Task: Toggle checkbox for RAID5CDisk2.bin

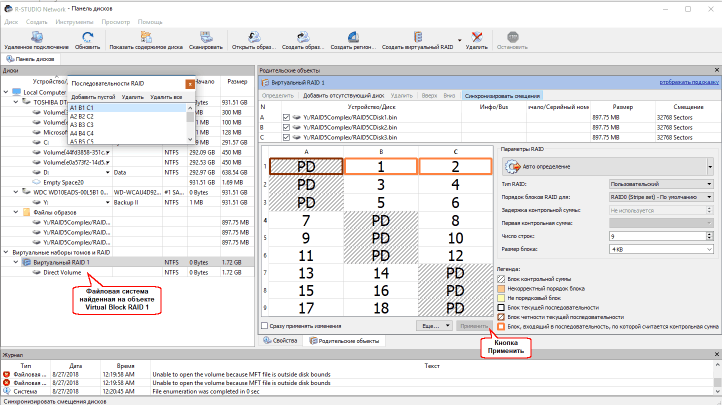Action: [286, 127]
